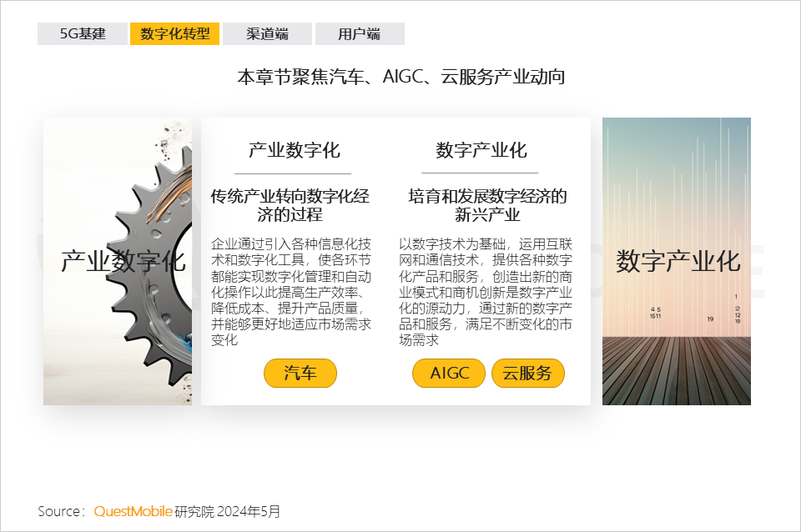801x532 pixels.
Task: Click the title 本章节聚焦汽车、AIGC、云服务产业动向
Action: [x=400, y=78]
